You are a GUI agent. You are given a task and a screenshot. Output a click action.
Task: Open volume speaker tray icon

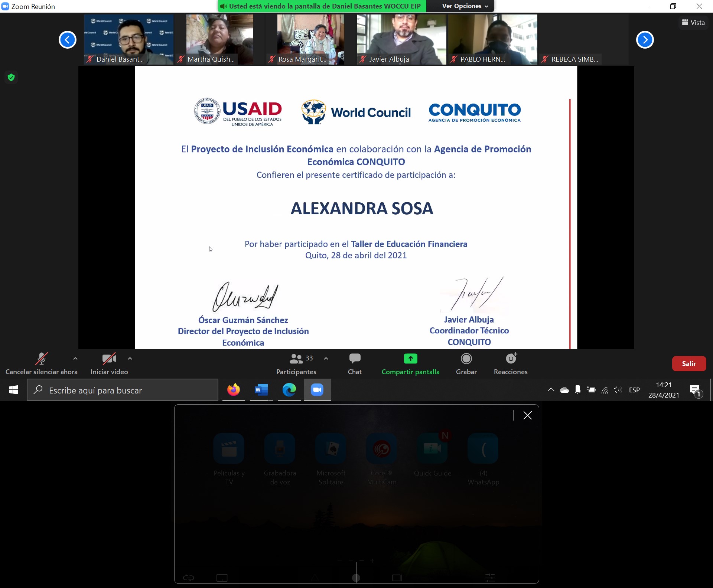(x=618, y=390)
